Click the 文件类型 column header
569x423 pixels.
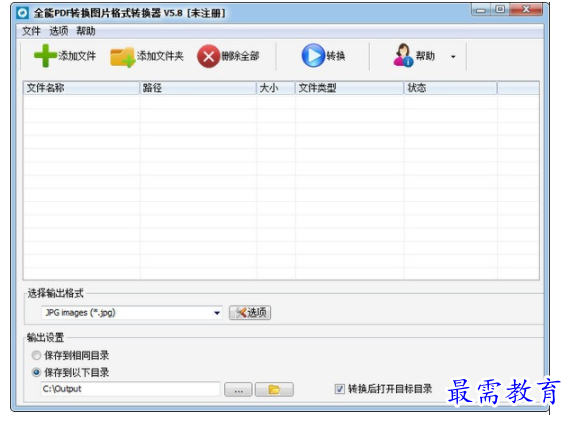(x=349, y=88)
